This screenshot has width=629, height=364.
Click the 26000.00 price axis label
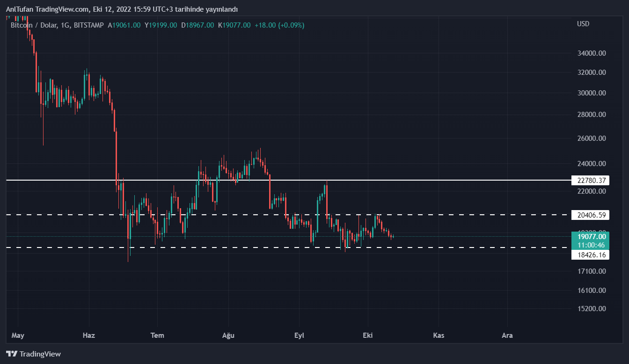[592, 138]
